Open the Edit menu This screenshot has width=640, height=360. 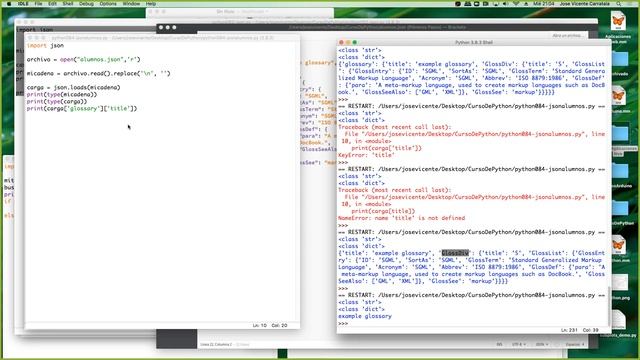point(52,4)
